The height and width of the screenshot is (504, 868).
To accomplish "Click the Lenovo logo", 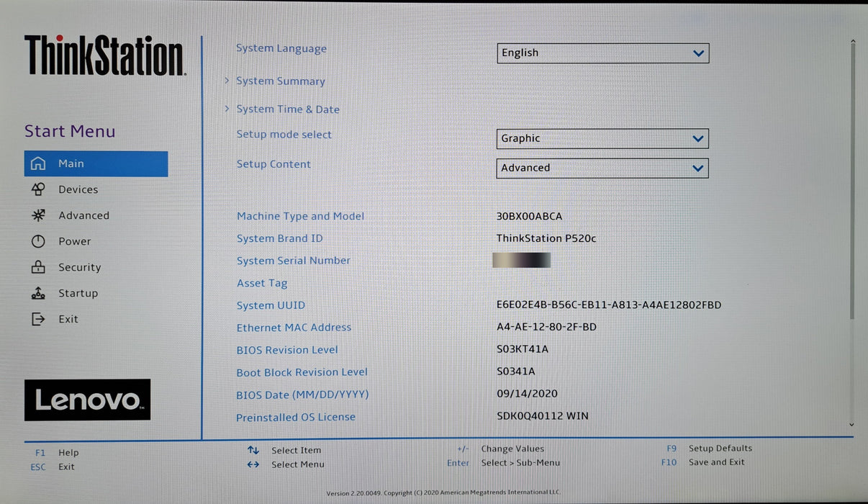I will pyautogui.click(x=87, y=400).
